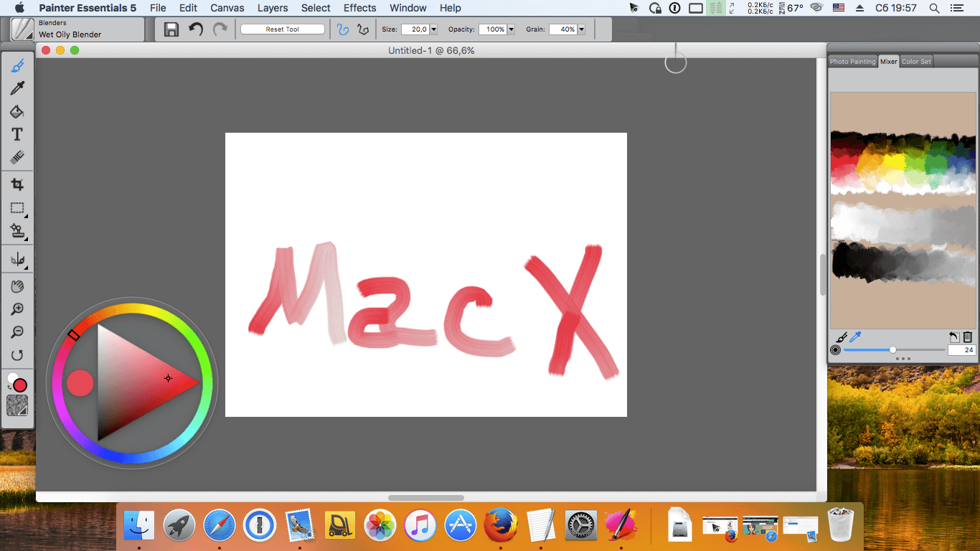Image resolution: width=980 pixels, height=551 pixels.
Task: Open the File menu
Action: pyautogui.click(x=158, y=8)
